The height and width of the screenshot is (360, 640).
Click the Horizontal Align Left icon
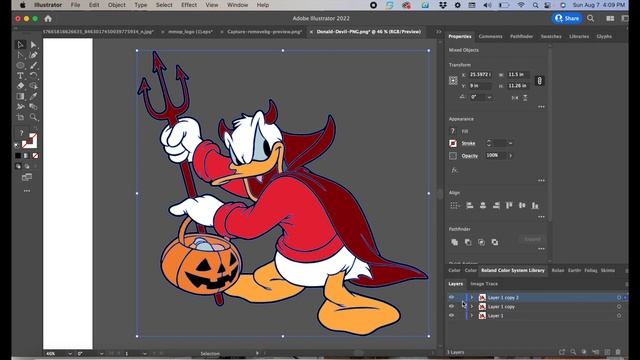[470, 205]
